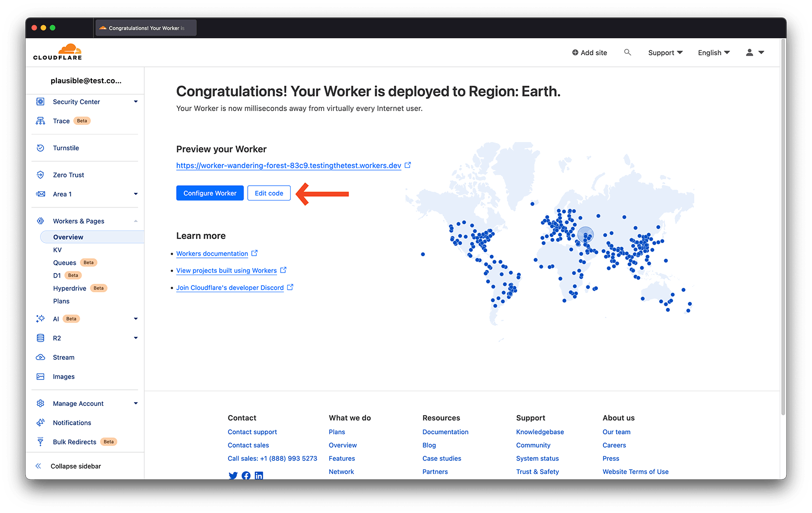Click the Trust & Safety footer link
Screen dimensions: 812x513
point(537,471)
